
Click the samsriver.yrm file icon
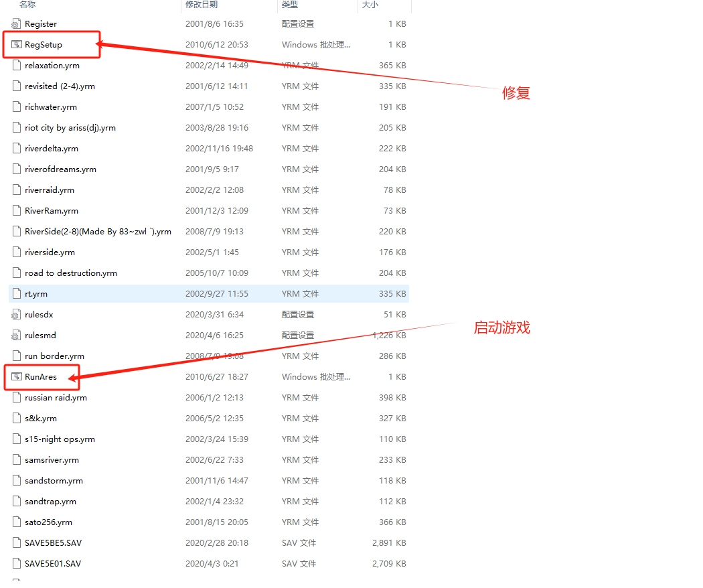click(x=17, y=460)
